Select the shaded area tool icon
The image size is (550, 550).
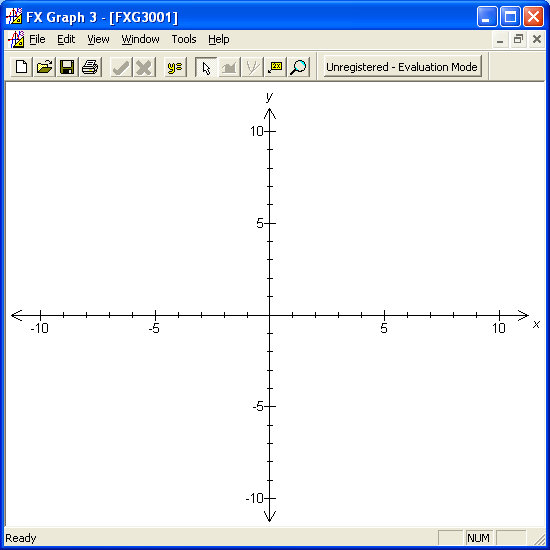(x=229, y=67)
